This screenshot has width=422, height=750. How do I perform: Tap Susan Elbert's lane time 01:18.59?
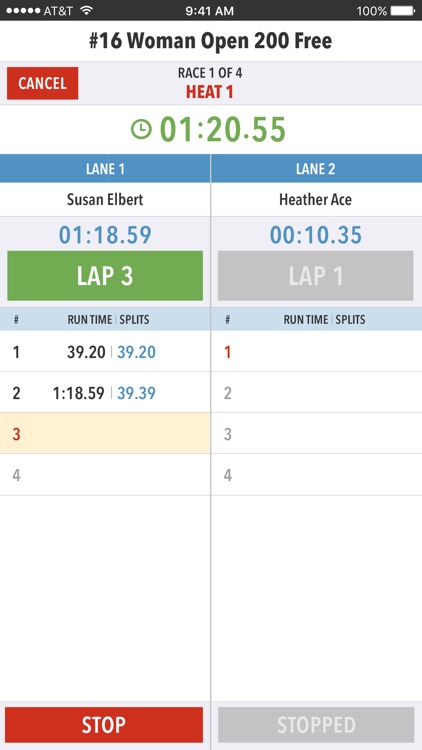(x=105, y=235)
